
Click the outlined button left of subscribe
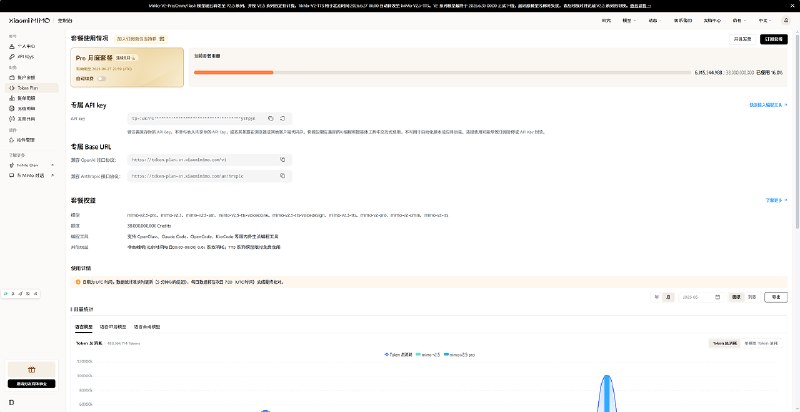coord(742,39)
